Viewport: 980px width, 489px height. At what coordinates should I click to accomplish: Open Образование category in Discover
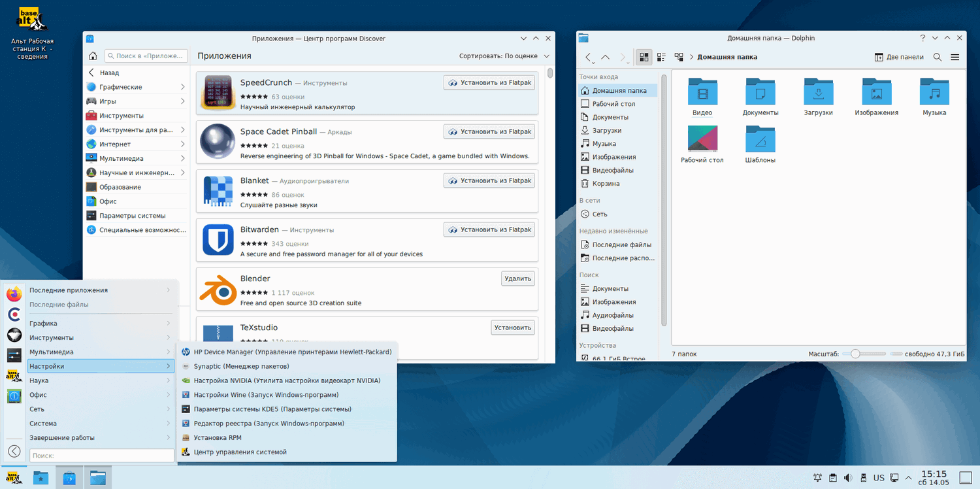click(x=136, y=187)
